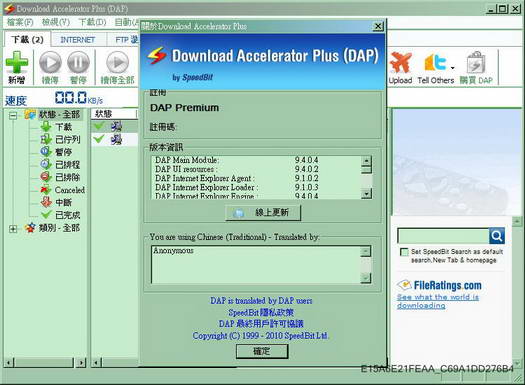Click the green plus 新增 add download icon
The height and width of the screenshot is (385, 525).
click(x=17, y=62)
